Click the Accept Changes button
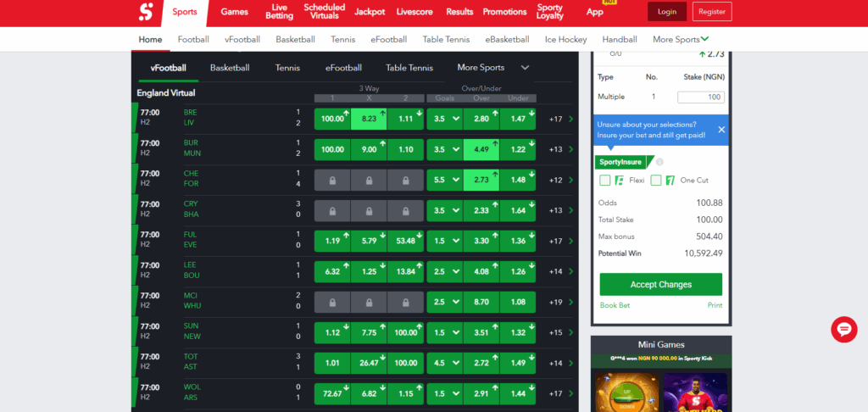Image resolution: width=868 pixels, height=412 pixels. (x=661, y=285)
